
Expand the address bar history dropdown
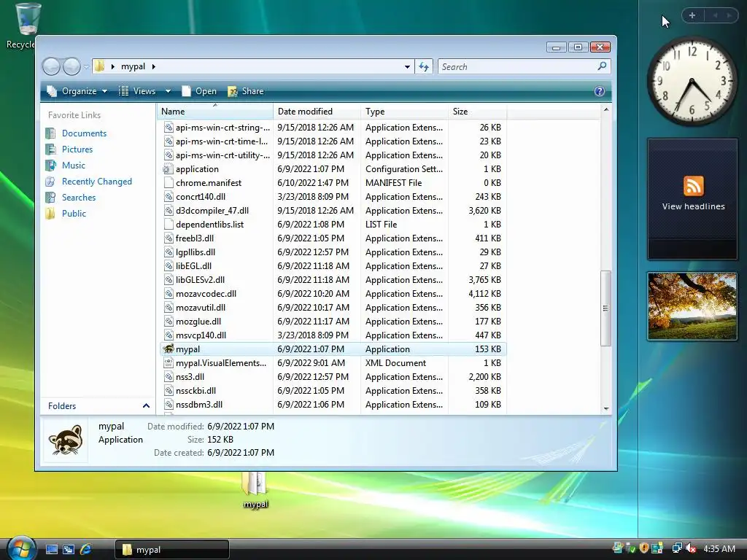(407, 67)
